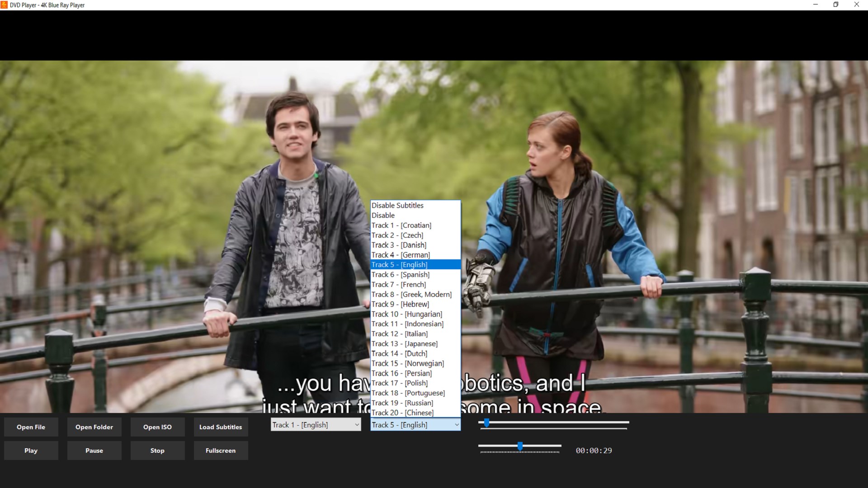Switch subtitles to Track 4 - [German]
Viewport: 868px width, 488px height.
[401, 255]
